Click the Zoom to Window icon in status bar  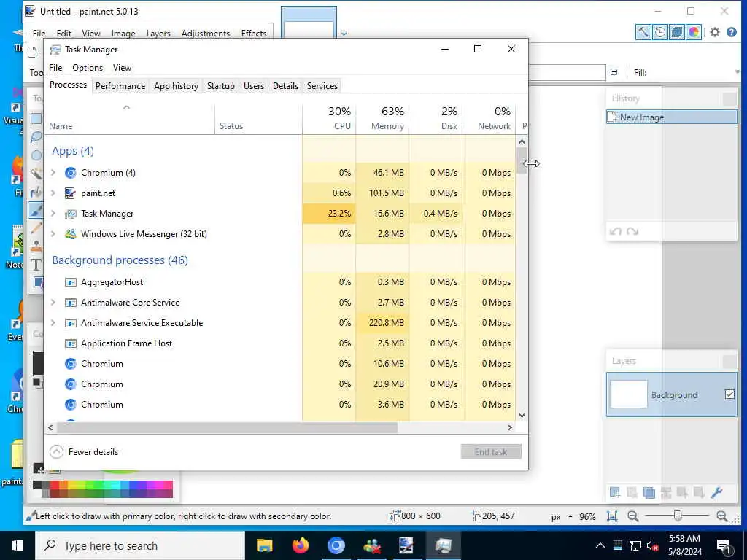tap(612, 516)
